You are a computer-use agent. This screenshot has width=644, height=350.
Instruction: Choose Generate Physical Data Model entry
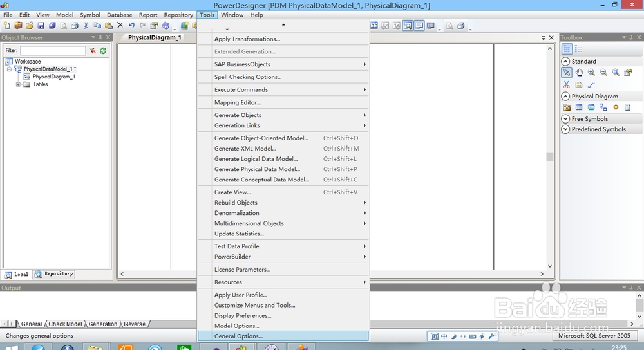pyautogui.click(x=283, y=169)
